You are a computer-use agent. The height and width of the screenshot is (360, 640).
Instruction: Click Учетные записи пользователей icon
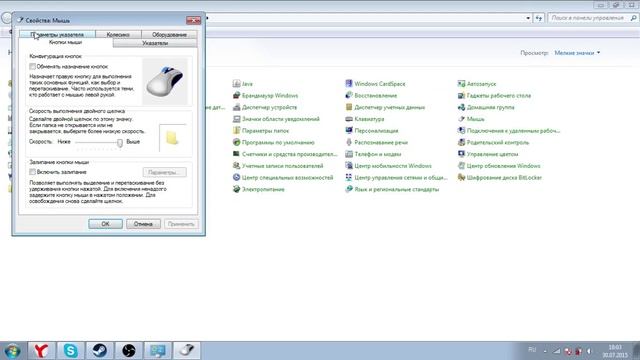point(236,166)
